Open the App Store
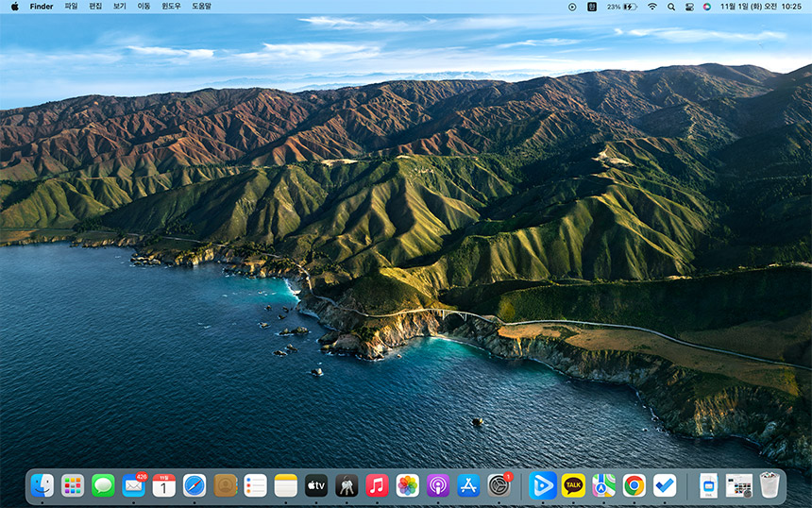 pos(468,485)
